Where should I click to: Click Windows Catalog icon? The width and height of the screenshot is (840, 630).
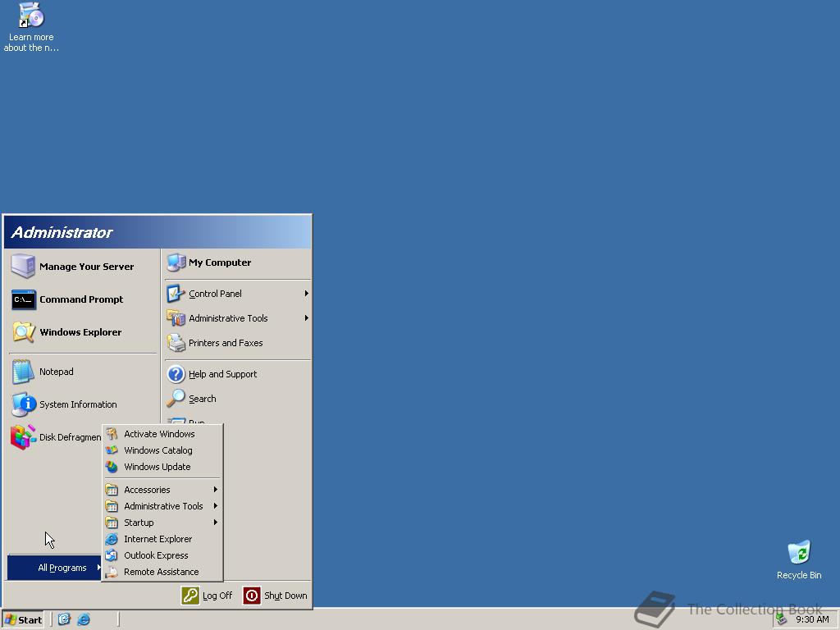[112, 450]
